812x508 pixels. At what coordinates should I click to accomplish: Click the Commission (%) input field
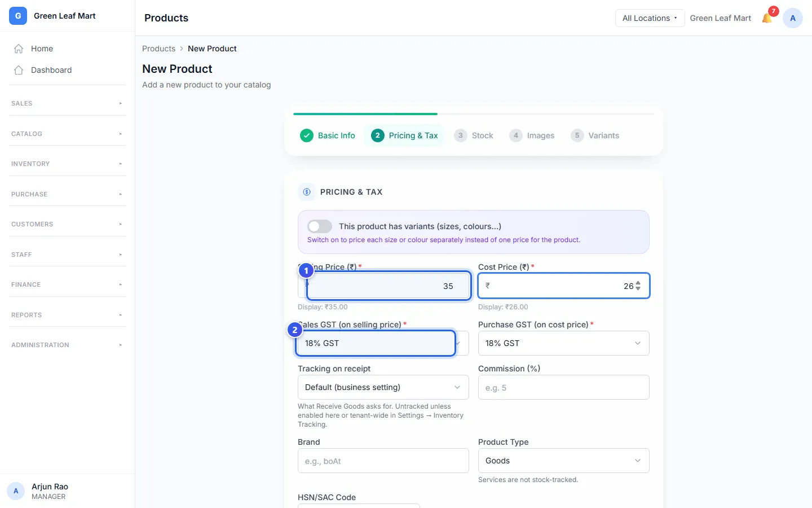[x=564, y=387]
